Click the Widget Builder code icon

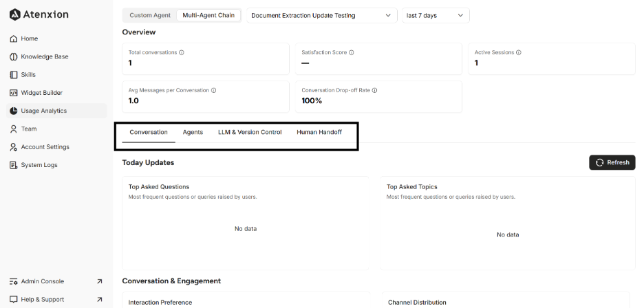tap(13, 93)
